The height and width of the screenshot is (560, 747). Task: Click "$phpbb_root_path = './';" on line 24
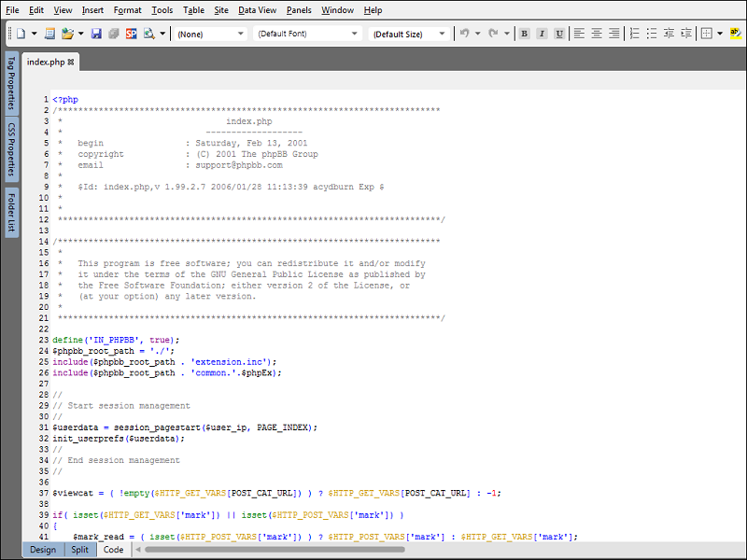pyautogui.click(x=113, y=351)
